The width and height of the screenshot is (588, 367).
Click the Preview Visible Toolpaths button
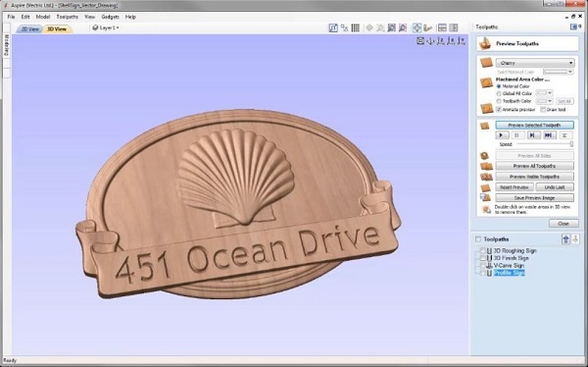[x=534, y=177]
